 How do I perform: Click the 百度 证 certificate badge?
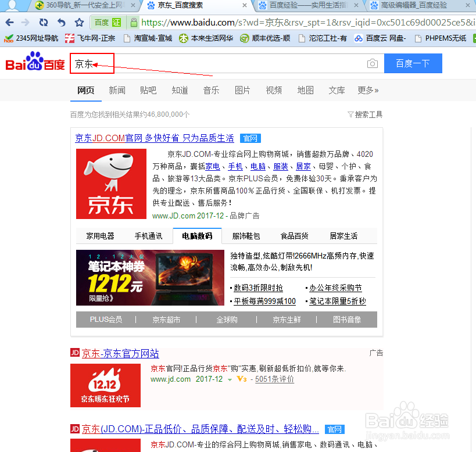point(108,23)
